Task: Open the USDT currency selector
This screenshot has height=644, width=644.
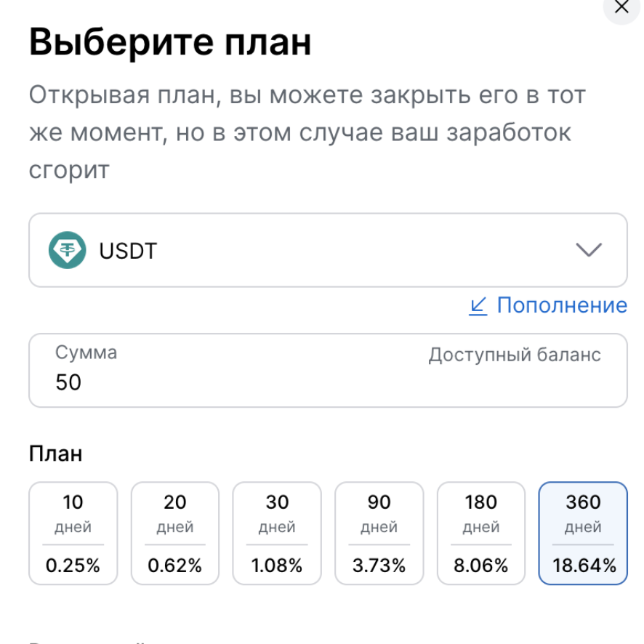Action: coord(327,250)
